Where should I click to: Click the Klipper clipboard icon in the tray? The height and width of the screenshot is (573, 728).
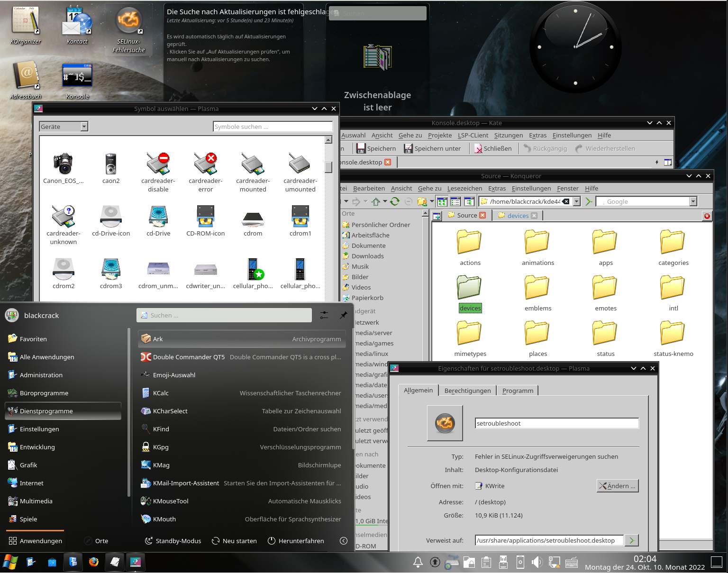[486, 563]
